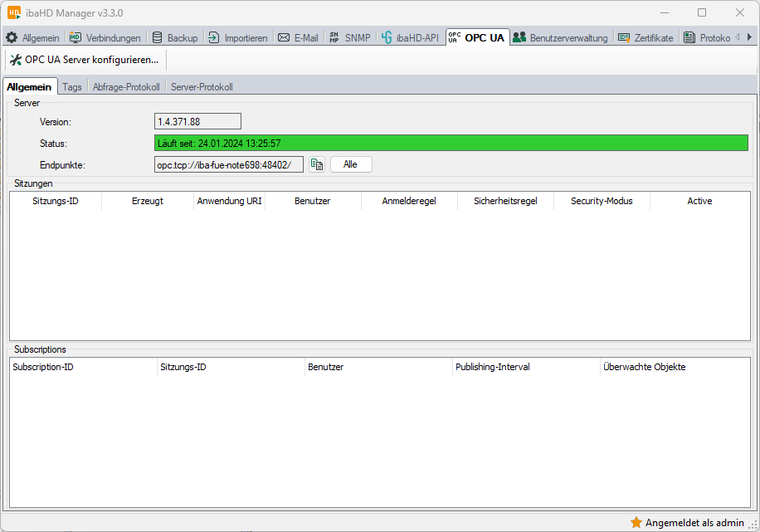The image size is (760, 532).
Task: Open the ibaHD-API tab
Action: (410, 38)
